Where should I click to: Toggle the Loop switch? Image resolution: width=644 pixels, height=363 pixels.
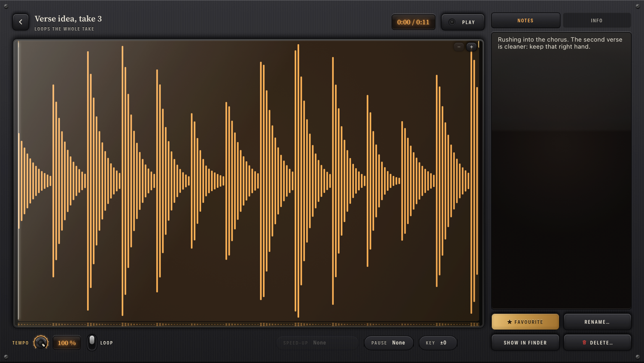click(x=92, y=342)
